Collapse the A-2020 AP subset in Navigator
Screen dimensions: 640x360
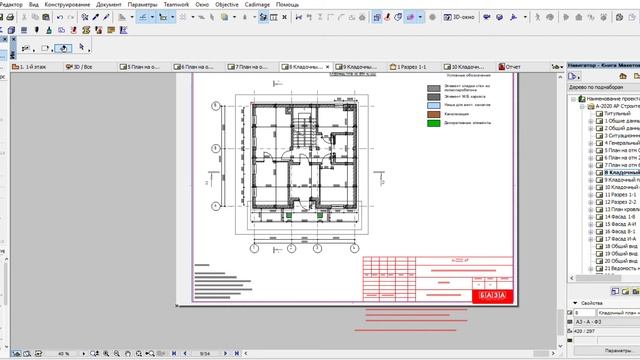[x=582, y=106]
